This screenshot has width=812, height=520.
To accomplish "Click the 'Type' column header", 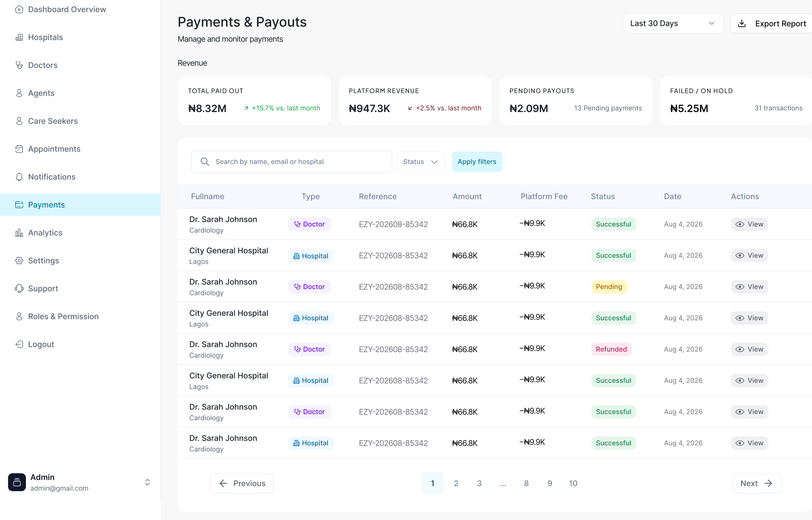I will point(310,196).
